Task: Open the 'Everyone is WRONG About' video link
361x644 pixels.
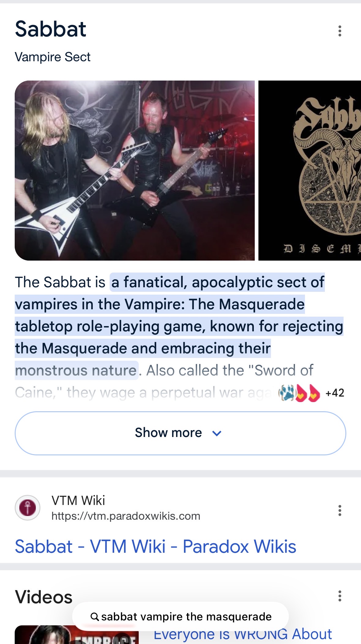Action: click(x=243, y=635)
